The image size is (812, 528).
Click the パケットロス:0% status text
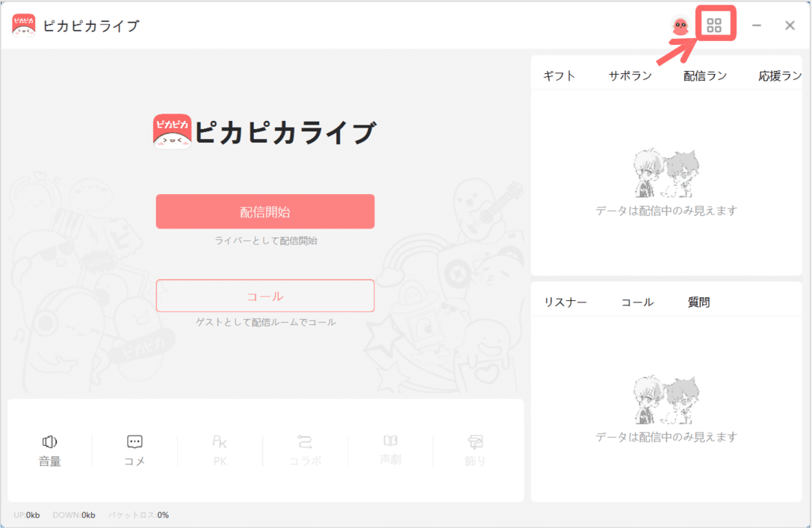point(139,515)
